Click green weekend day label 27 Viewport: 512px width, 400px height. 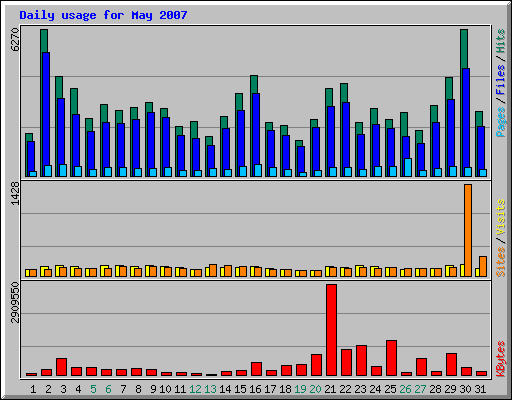[x=420, y=389]
